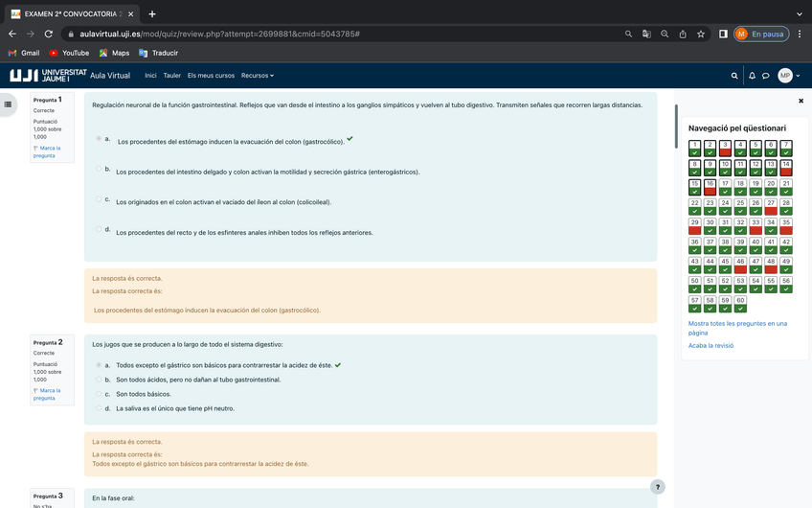The height and width of the screenshot is (508, 812).
Task: Go to 'Els meus cursos'
Action: pos(211,76)
